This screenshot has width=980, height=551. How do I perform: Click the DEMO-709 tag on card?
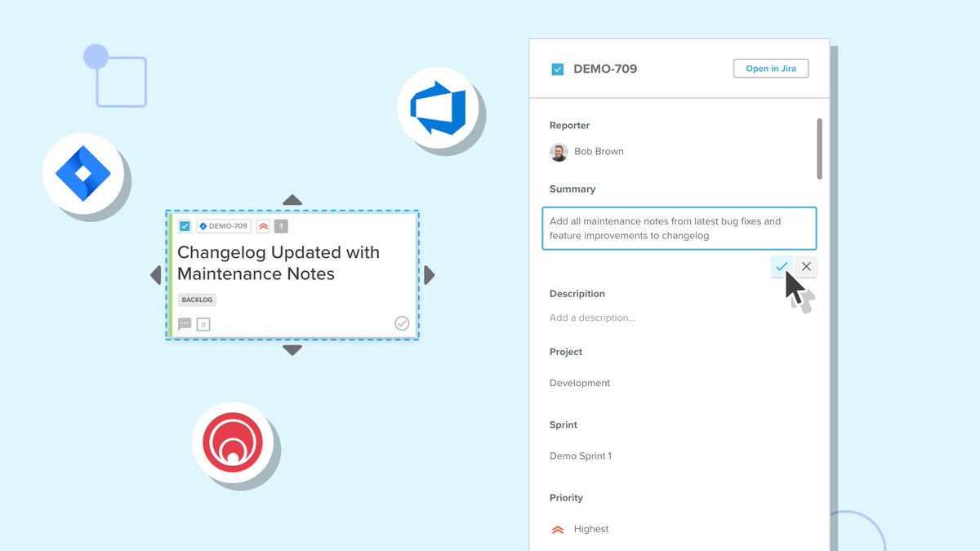click(x=223, y=226)
